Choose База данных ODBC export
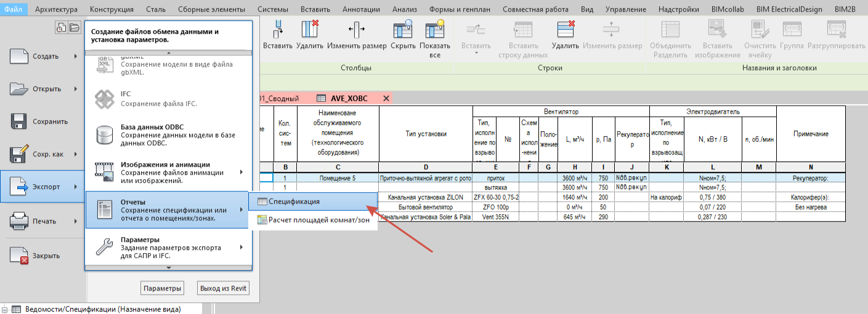The image size is (868, 314). 169,135
